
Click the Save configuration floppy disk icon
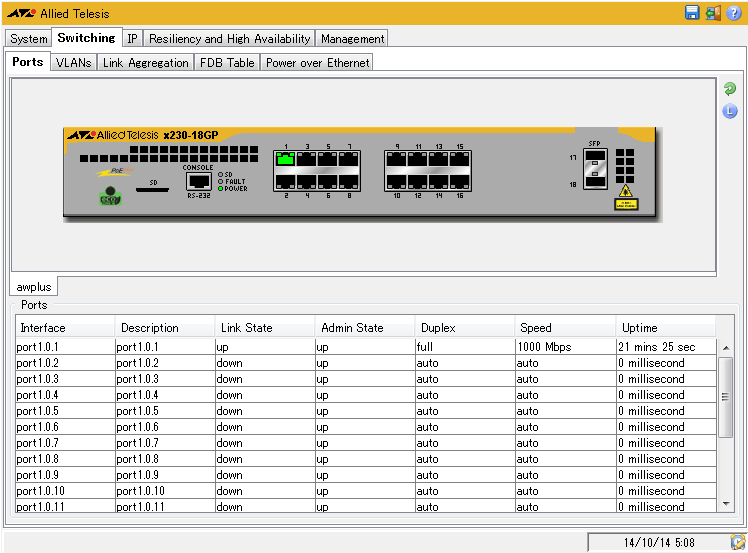(692, 13)
